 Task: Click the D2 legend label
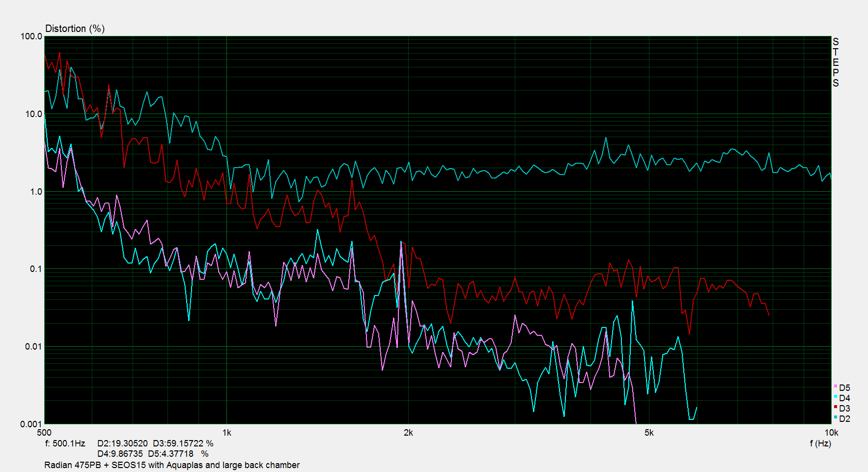[844, 419]
